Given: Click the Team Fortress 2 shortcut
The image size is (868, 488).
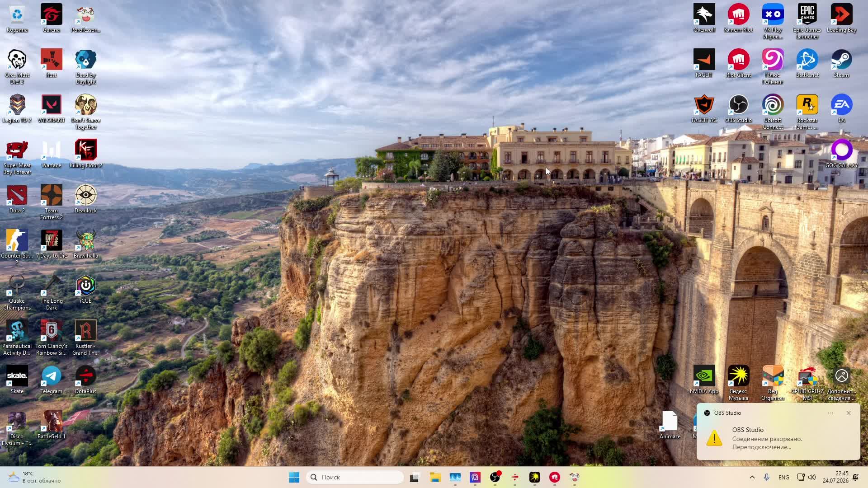Looking at the screenshot, I should pyautogui.click(x=51, y=202).
